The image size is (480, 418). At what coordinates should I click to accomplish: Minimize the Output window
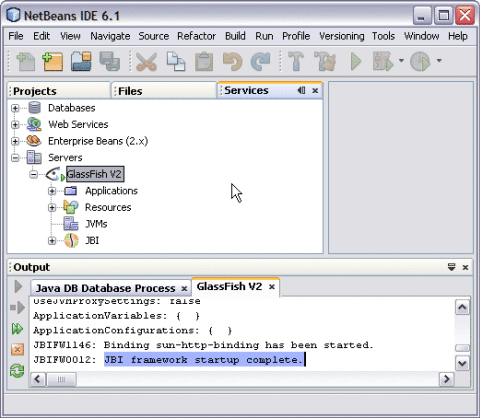point(451,267)
